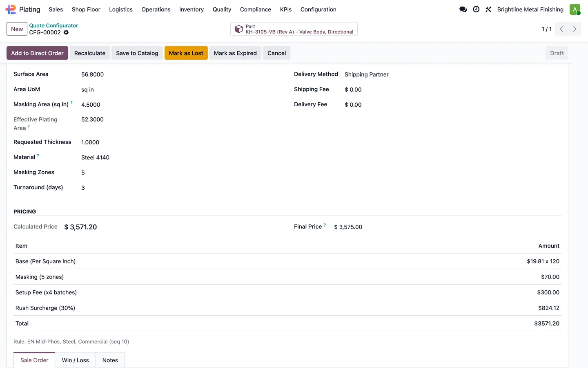
Task: Switch to the Win / Loss tab
Action: pos(76,360)
